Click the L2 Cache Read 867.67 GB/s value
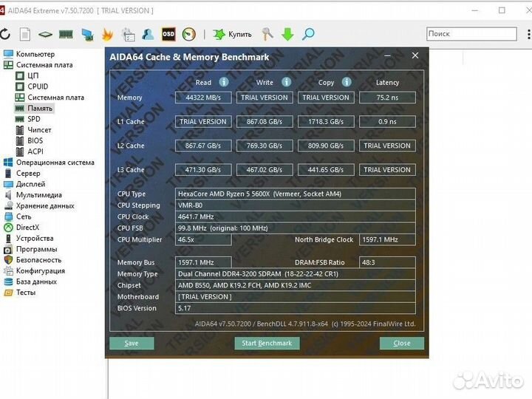 [x=203, y=146]
